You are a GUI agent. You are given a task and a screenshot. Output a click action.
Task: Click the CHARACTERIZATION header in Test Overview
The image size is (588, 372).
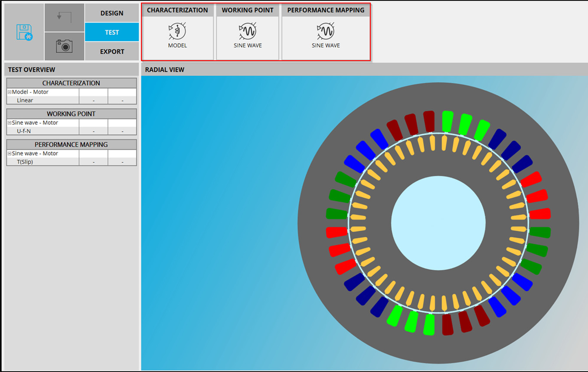71,83
